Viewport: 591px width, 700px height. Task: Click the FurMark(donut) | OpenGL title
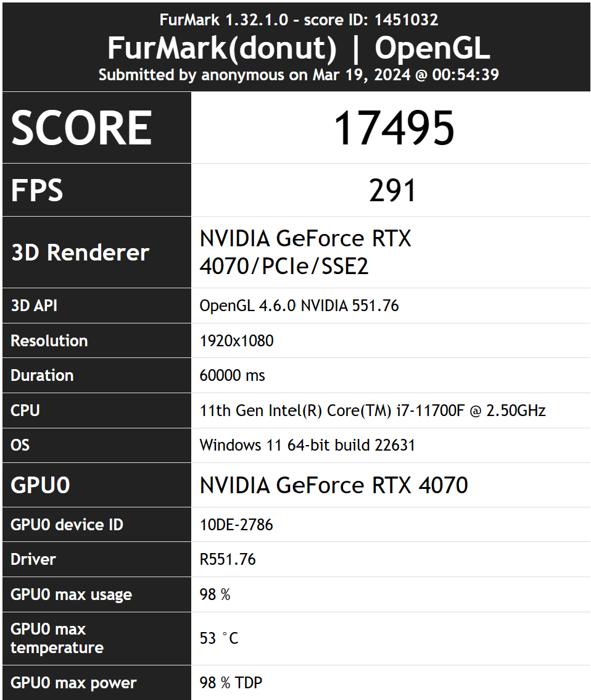tap(299, 48)
